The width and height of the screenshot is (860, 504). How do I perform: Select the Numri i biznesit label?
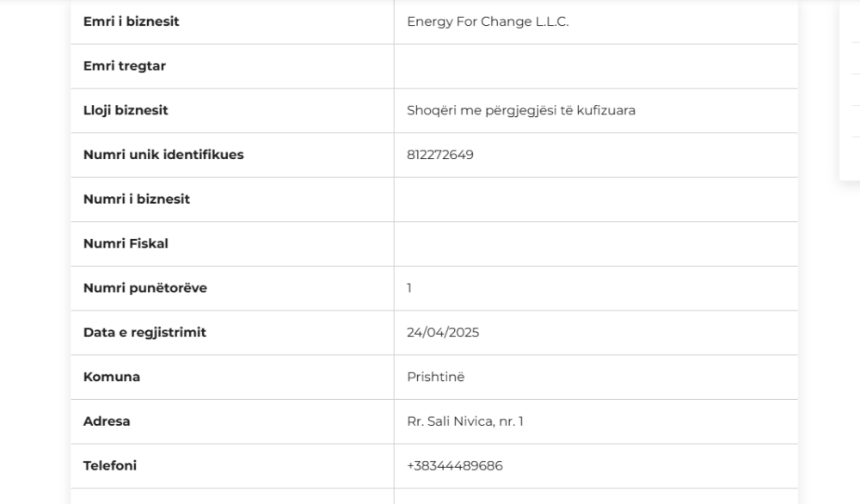click(137, 199)
